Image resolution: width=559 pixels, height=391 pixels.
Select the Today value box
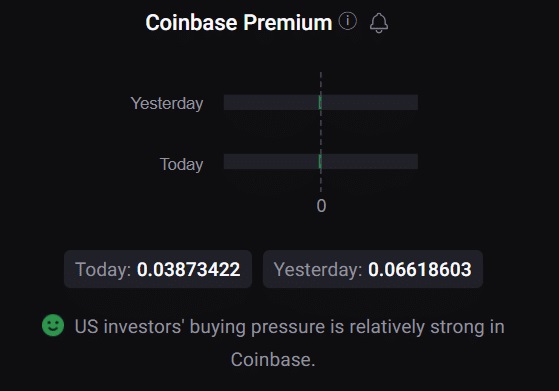158,269
